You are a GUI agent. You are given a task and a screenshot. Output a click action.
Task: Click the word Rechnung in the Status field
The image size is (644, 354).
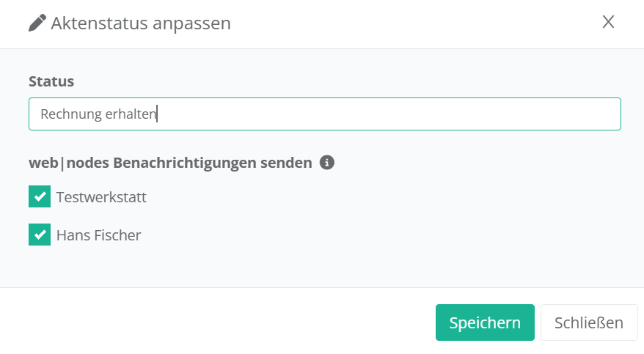tap(66, 114)
